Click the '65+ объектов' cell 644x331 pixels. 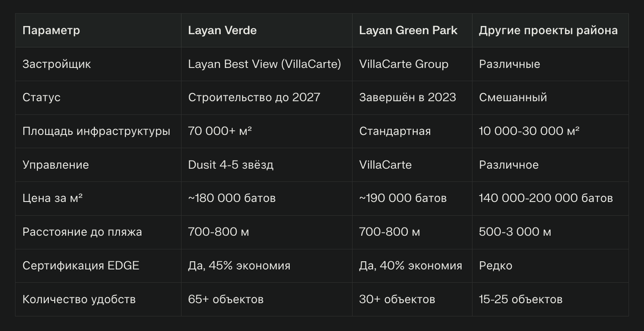tap(226, 299)
